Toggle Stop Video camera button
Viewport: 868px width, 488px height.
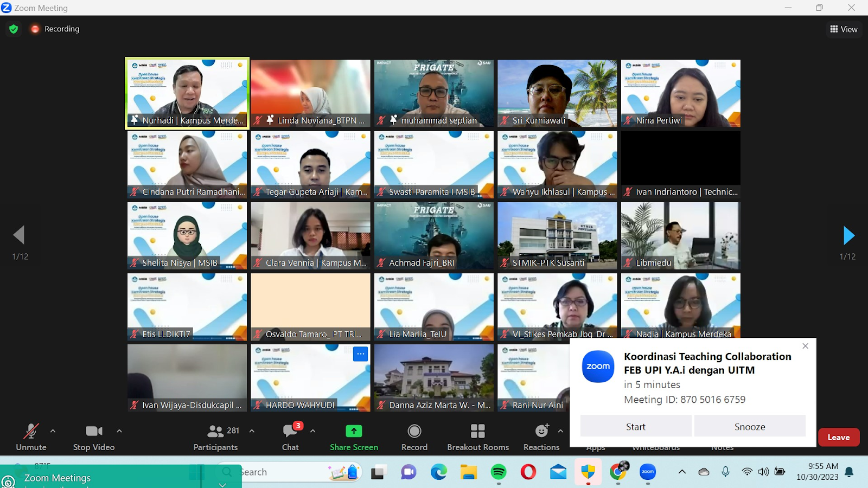pyautogui.click(x=94, y=436)
